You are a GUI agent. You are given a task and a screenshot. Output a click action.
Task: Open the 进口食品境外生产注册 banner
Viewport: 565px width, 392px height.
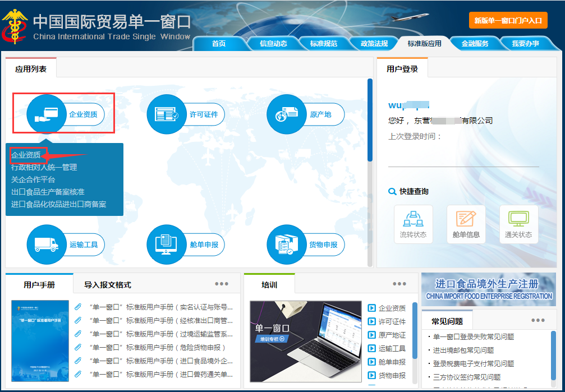(489, 289)
